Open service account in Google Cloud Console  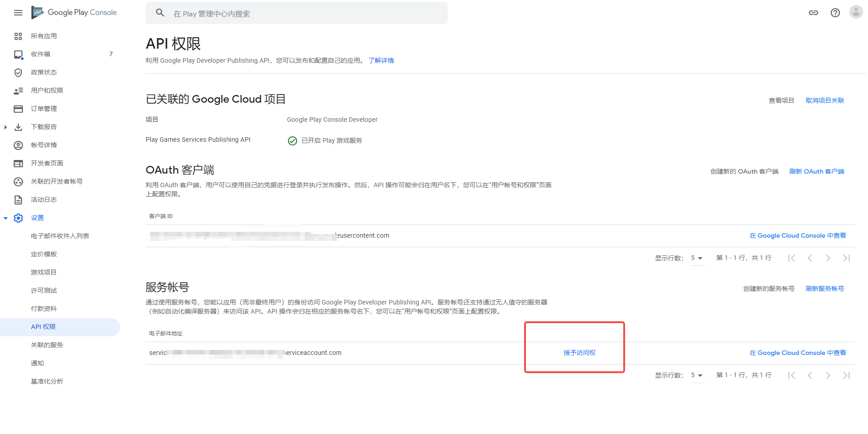798,353
